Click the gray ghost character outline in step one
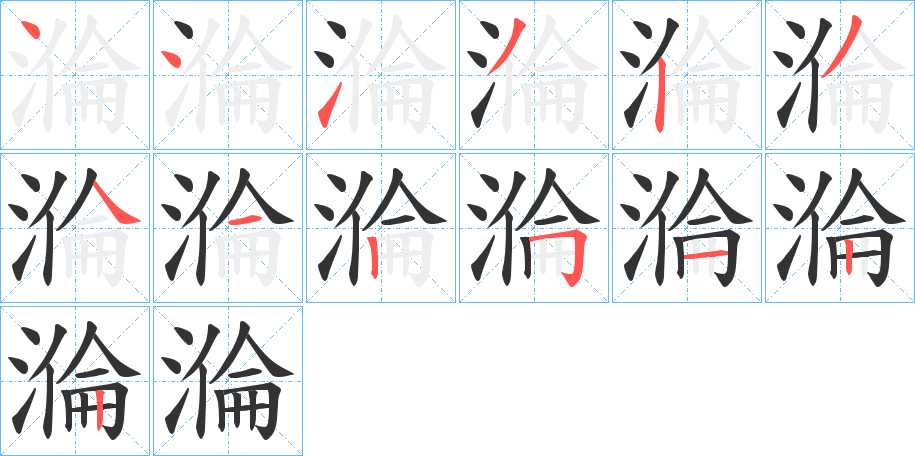 [73, 76]
